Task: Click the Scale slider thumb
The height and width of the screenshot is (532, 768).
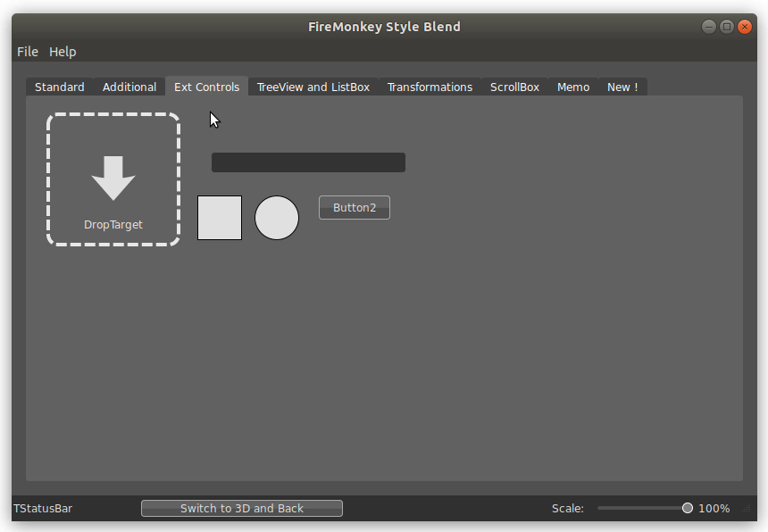Action: [x=688, y=508]
